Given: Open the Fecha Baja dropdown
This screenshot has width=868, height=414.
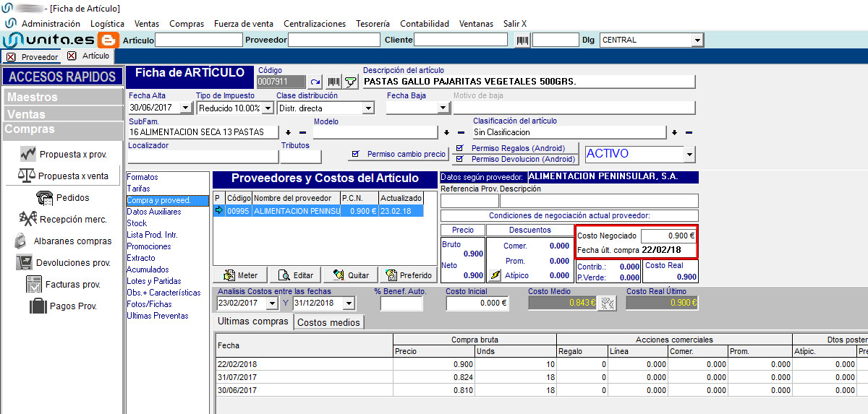Looking at the screenshot, I should tap(443, 108).
